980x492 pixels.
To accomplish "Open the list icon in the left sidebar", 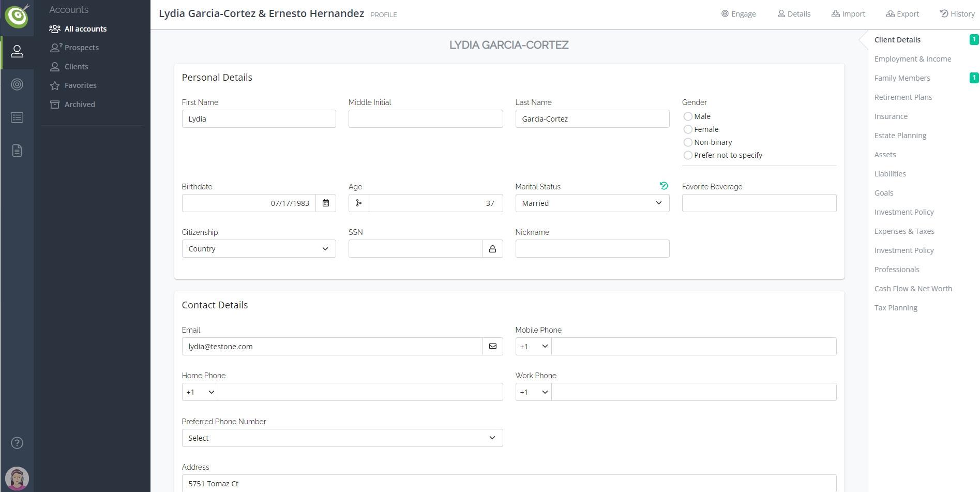I will click(17, 117).
